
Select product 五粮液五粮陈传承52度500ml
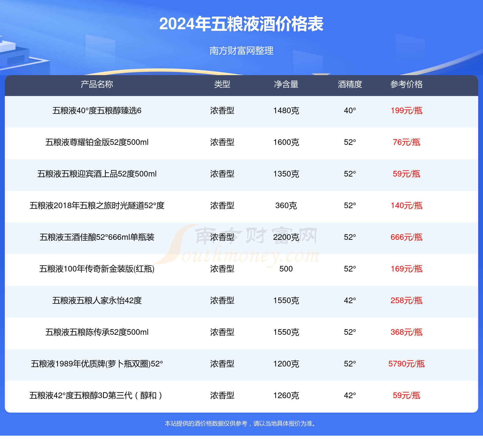(x=97, y=332)
